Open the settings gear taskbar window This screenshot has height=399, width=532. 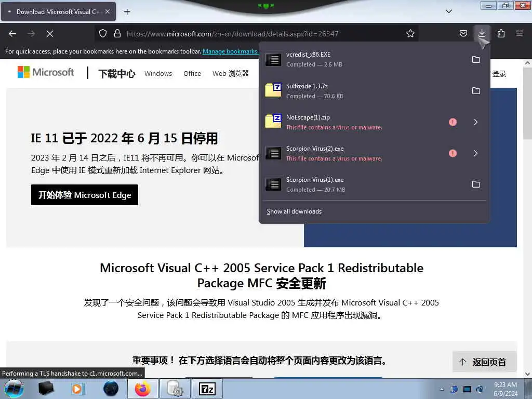175,389
